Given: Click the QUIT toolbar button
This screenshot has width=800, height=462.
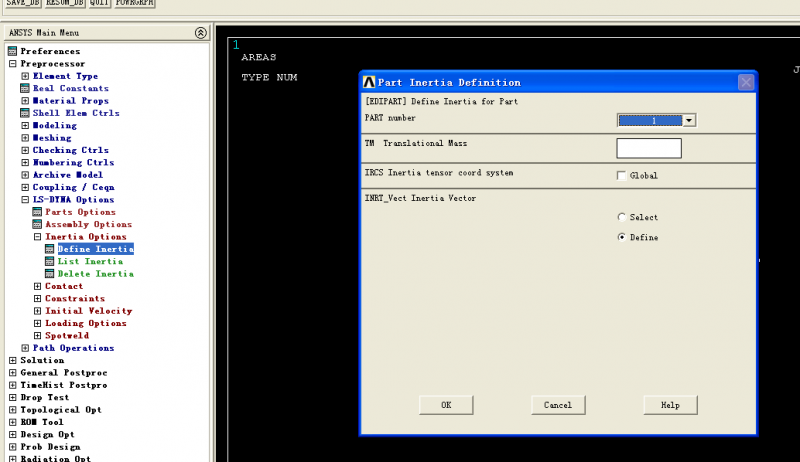Looking at the screenshot, I should (x=99, y=4).
